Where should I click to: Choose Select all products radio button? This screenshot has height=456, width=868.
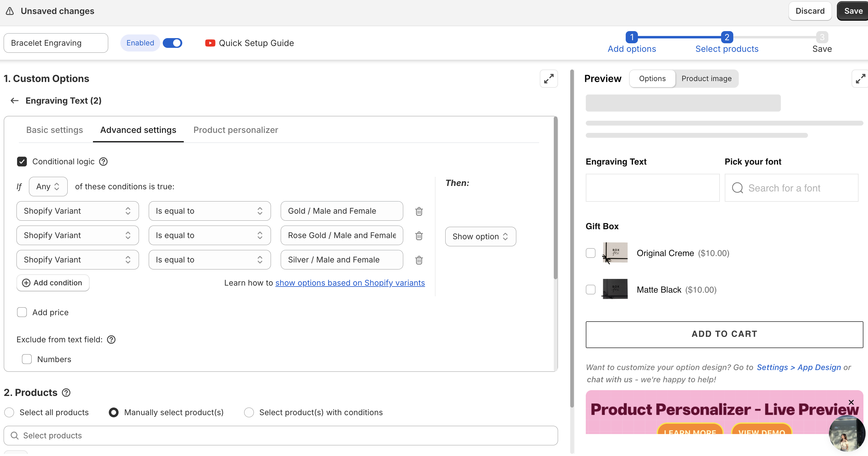[x=9, y=412]
